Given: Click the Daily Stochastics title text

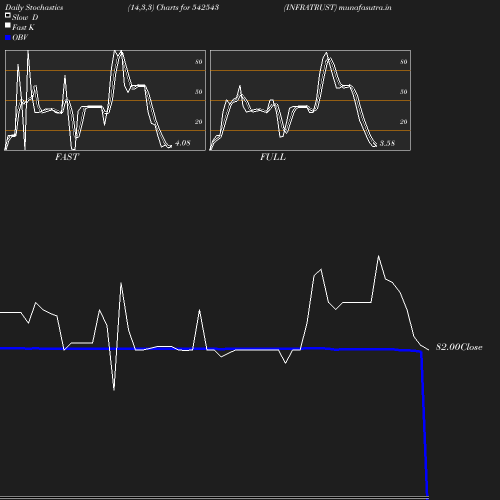Looking at the screenshot, I should coord(34,7).
